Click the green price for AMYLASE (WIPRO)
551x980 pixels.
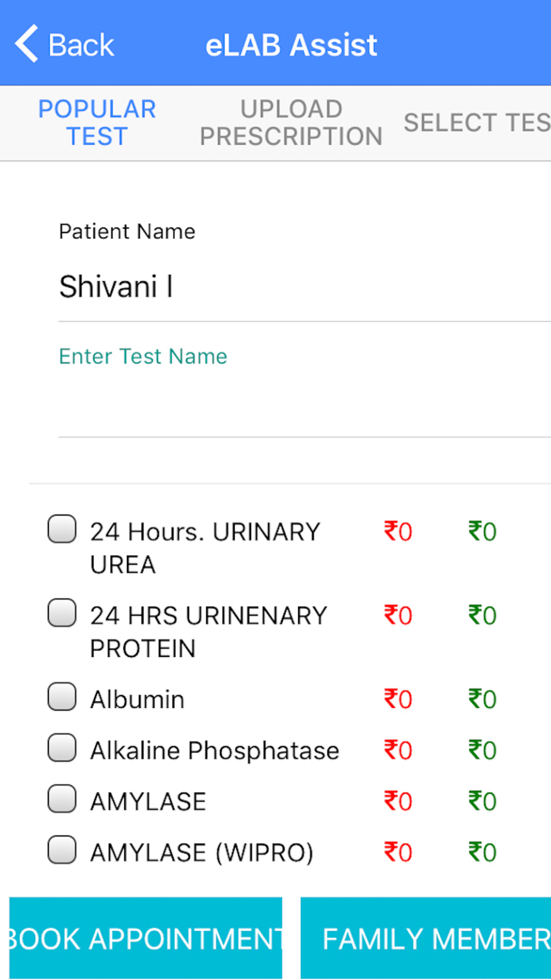point(482,852)
